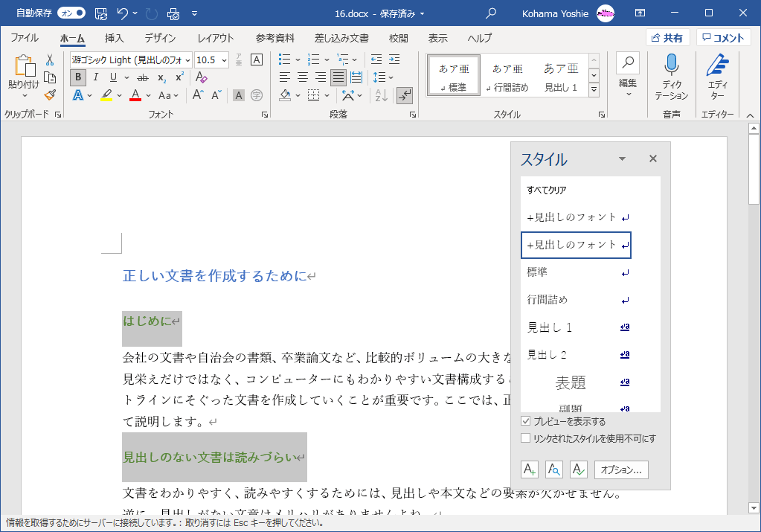Click the underline button
This screenshot has height=532, width=761.
(113, 77)
